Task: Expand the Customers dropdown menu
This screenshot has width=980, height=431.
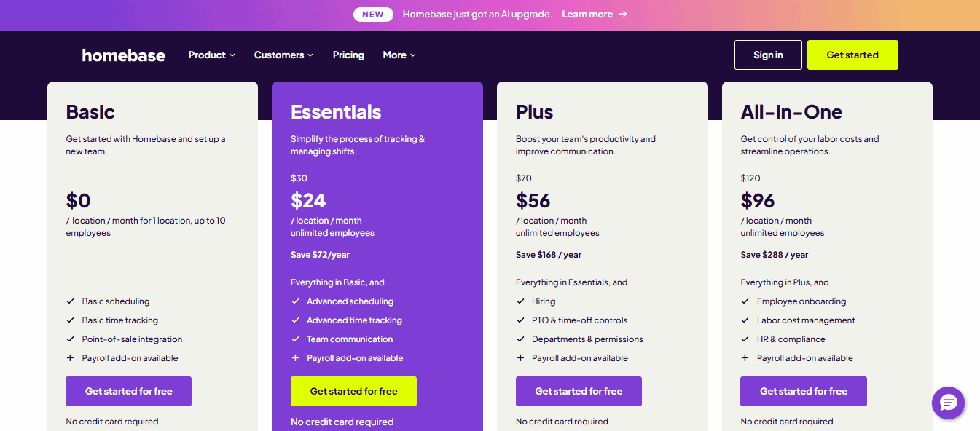Action: click(283, 55)
